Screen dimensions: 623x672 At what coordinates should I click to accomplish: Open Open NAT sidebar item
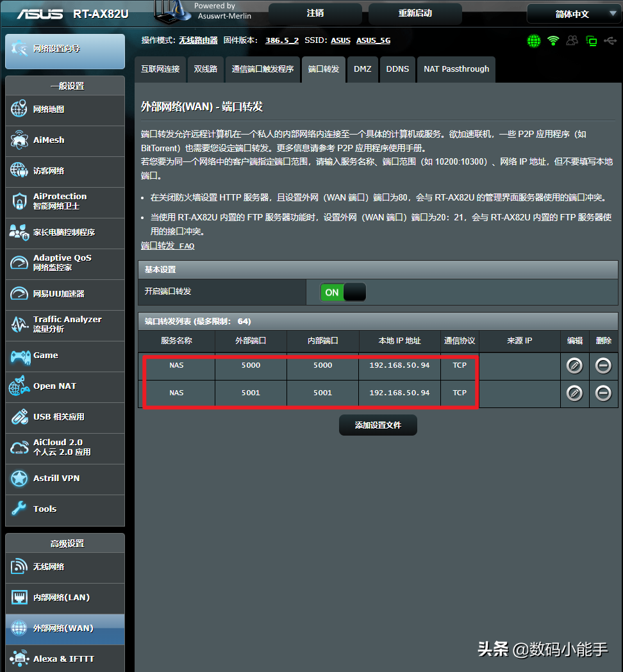[x=65, y=386]
